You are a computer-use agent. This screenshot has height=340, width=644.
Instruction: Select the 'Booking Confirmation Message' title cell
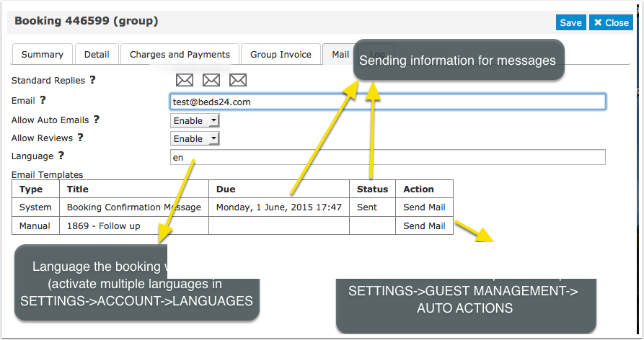[x=134, y=207]
